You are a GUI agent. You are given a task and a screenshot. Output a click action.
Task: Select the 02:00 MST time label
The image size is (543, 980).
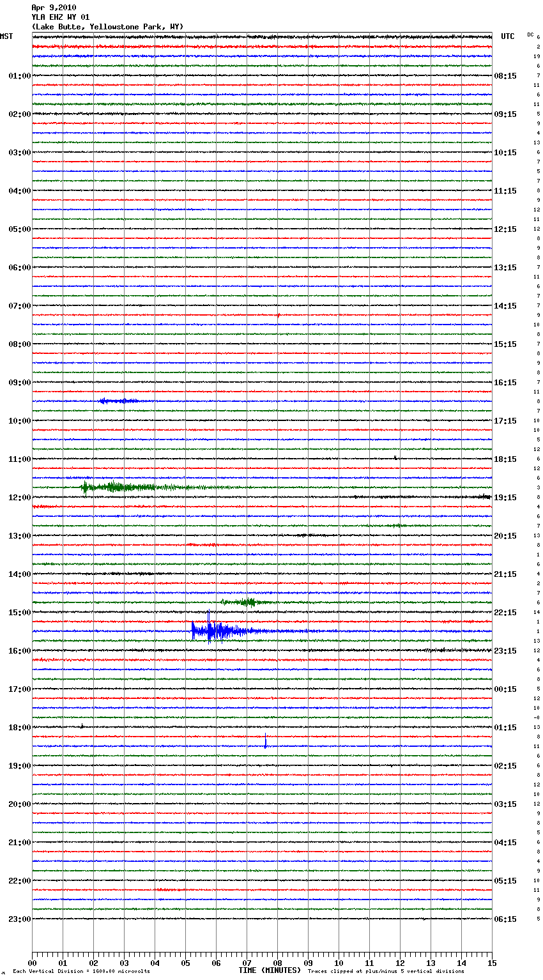point(20,114)
